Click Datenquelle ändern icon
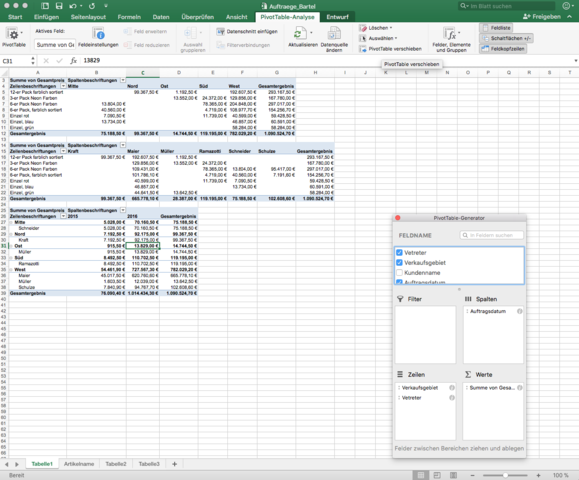Viewport: 579px width, 480px height. (x=334, y=34)
